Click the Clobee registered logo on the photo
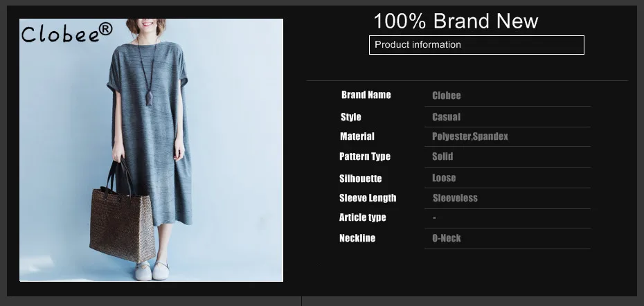Image resolution: width=644 pixels, height=306 pixels. [x=67, y=33]
